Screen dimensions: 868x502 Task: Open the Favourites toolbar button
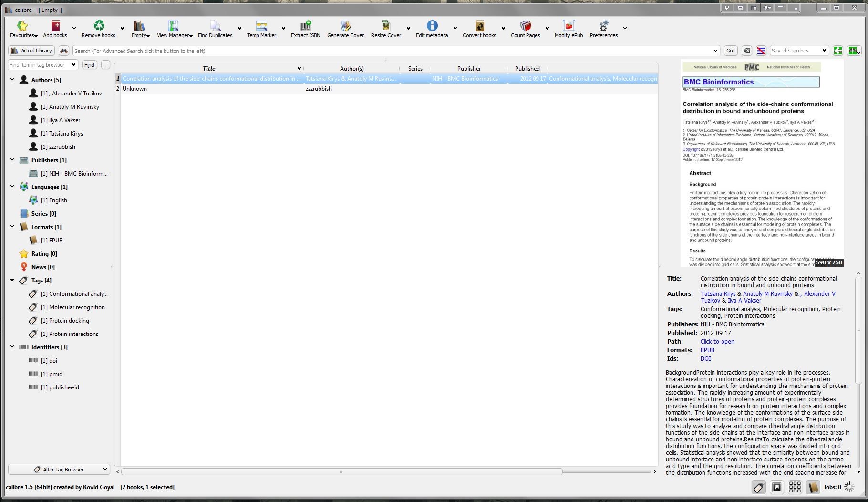tap(23, 29)
